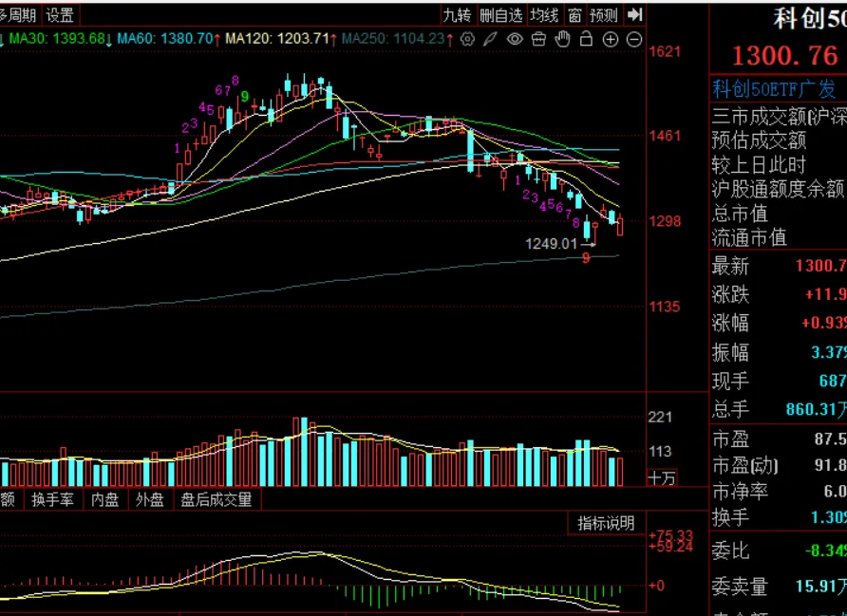Click the MA120: 1203.71 label
The width and height of the screenshot is (847, 616).
(277, 39)
